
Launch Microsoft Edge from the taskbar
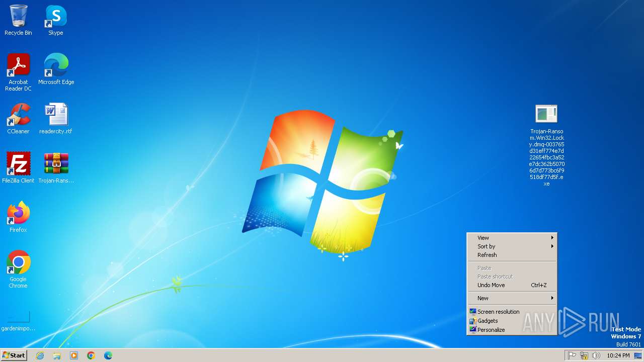pos(108,355)
